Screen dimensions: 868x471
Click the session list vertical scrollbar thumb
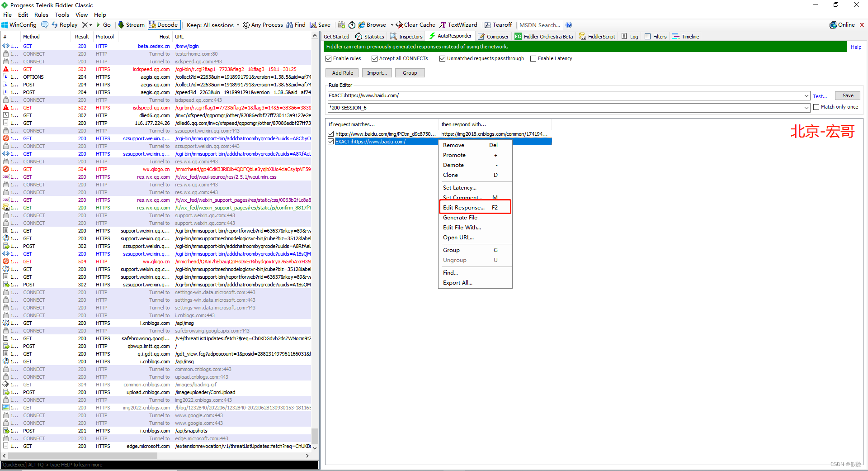tap(315, 436)
